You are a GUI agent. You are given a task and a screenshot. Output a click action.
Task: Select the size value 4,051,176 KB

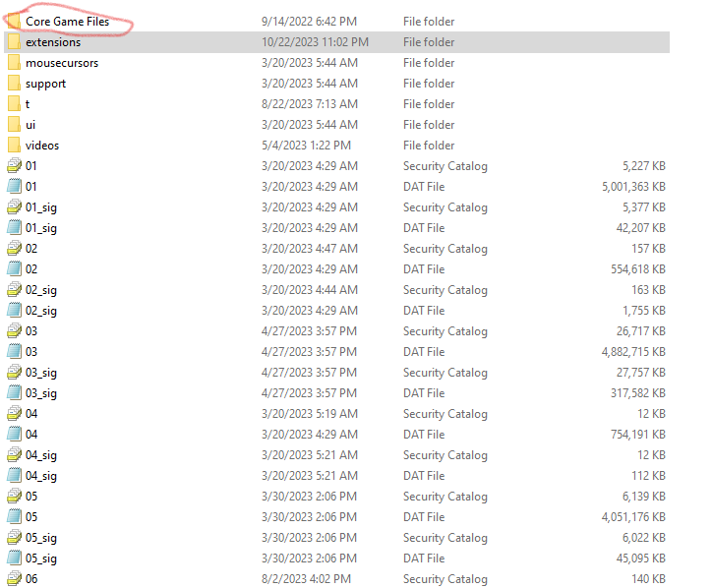point(633,517)
